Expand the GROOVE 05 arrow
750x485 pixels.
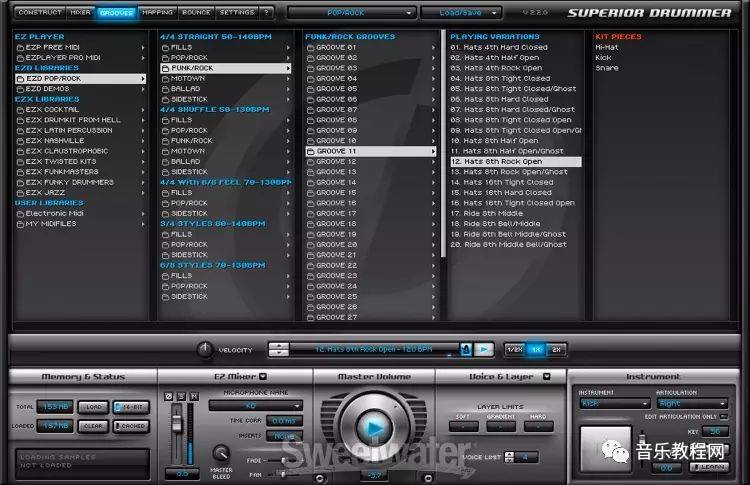433,89
